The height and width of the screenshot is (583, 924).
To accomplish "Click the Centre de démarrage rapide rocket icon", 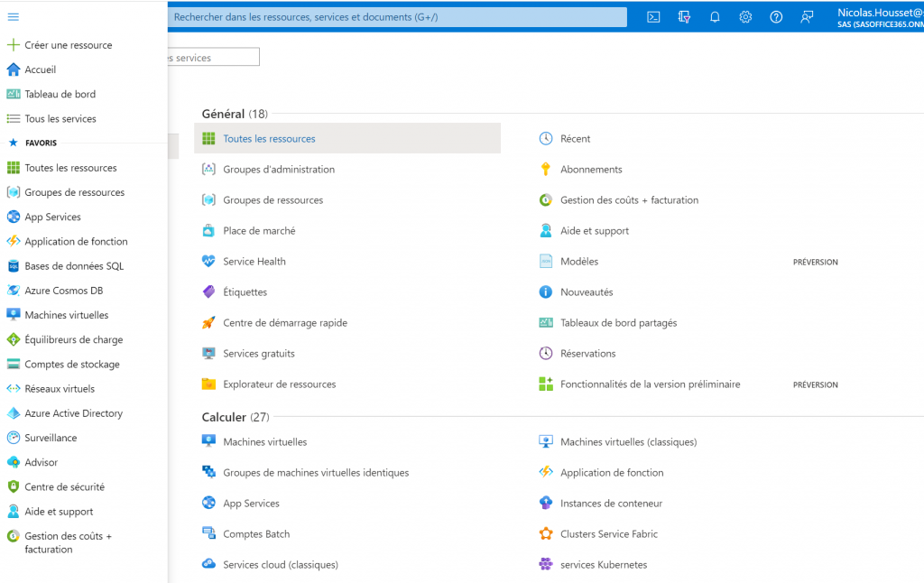I will [x=208, y=322].
